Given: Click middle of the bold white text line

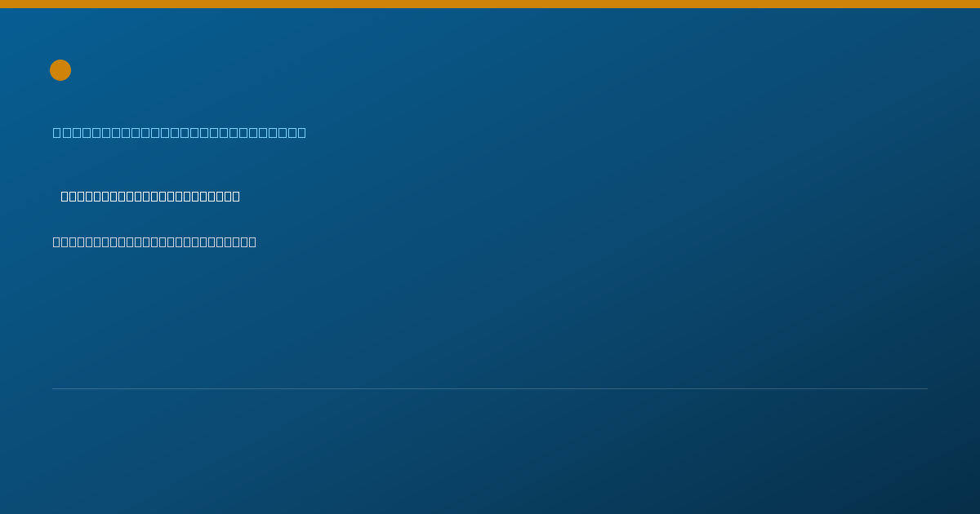Looking at the screenshot, I should tap(150, 196).
